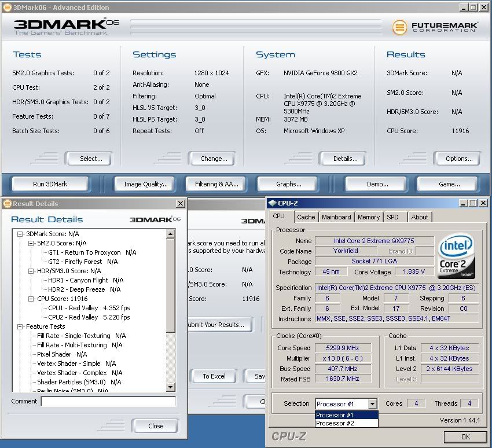Open results Options... button
492x448 pixels.
tap(457, 159)
